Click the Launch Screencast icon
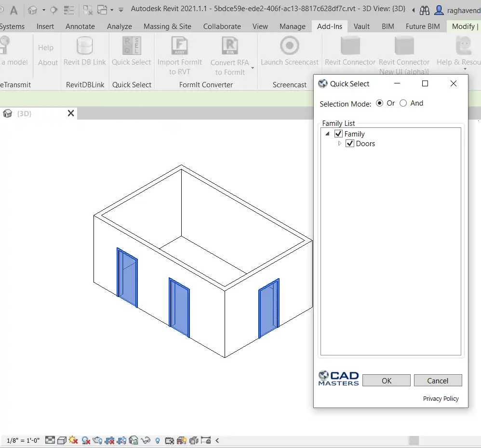 [290, 46]
